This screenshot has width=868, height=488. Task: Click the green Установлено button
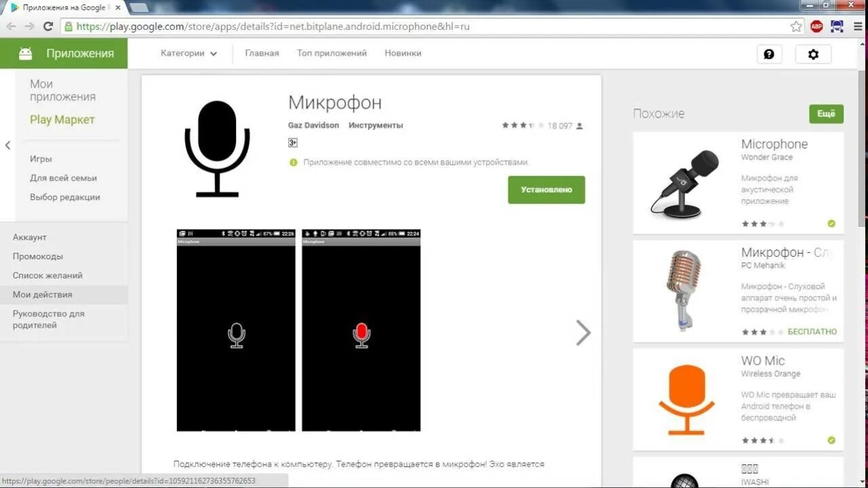click(547, 190)
